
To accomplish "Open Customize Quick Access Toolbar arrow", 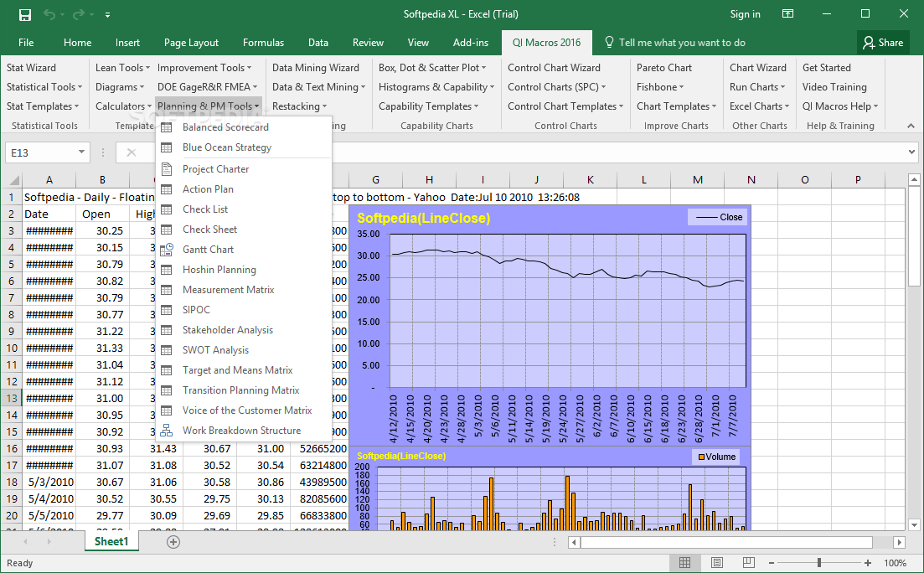I will (107, 15).
